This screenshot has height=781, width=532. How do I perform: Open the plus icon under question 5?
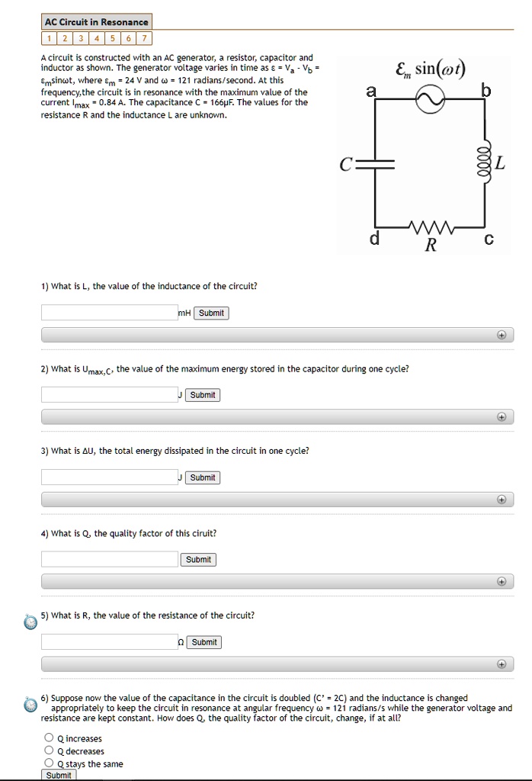coord(502,664)
